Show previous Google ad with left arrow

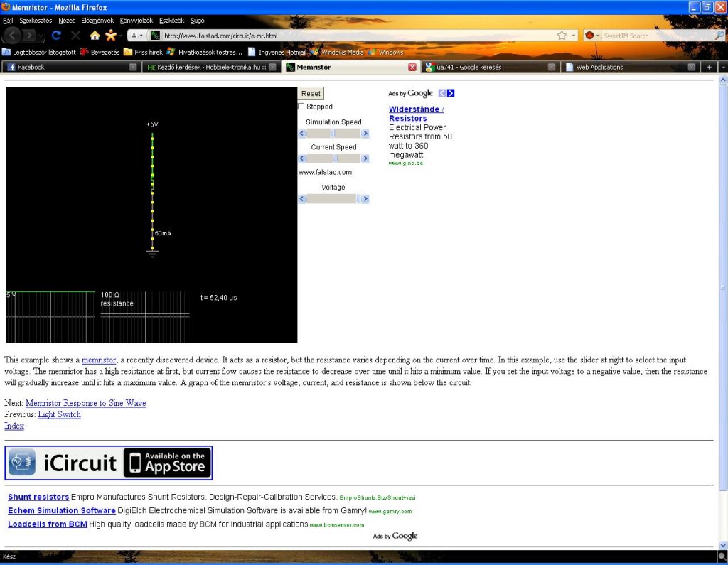442,93
